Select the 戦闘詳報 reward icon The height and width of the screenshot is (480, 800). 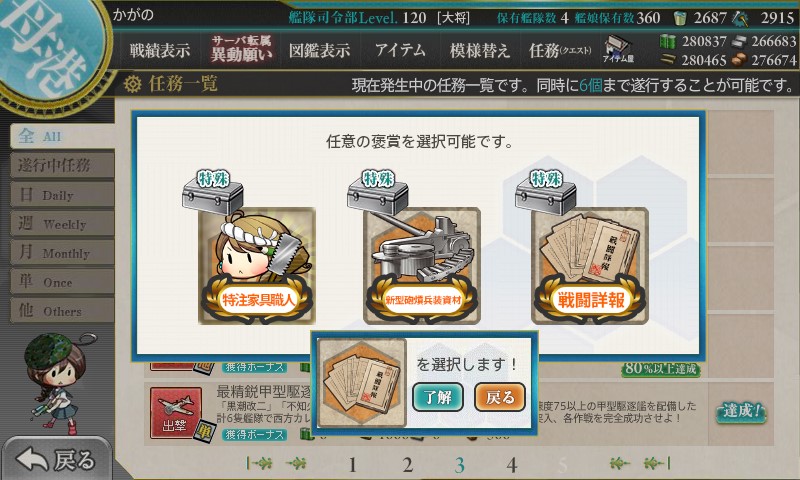pos(590,265)
